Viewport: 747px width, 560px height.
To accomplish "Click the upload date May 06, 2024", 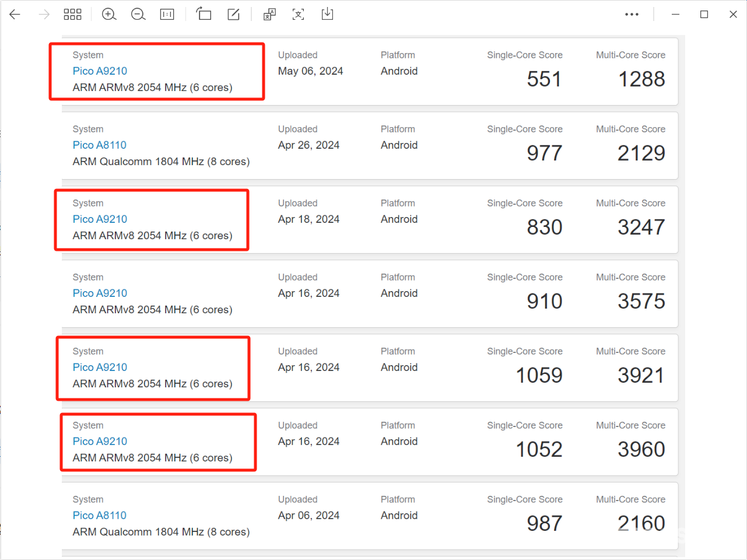I will 310,71.
